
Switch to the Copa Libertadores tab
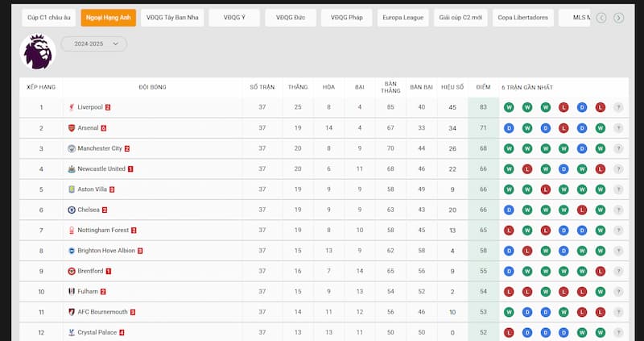[522, 18]
